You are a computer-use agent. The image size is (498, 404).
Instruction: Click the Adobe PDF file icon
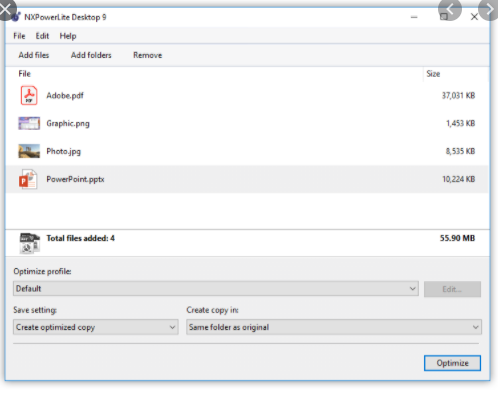click(x=29, y=96)
